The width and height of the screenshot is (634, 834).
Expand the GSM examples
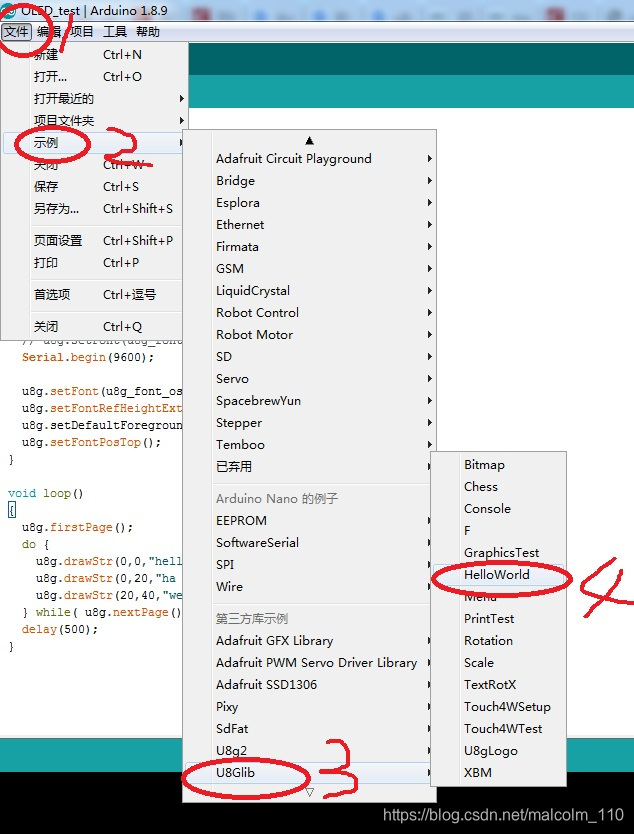pyautogui.click(x=310, y=269)
